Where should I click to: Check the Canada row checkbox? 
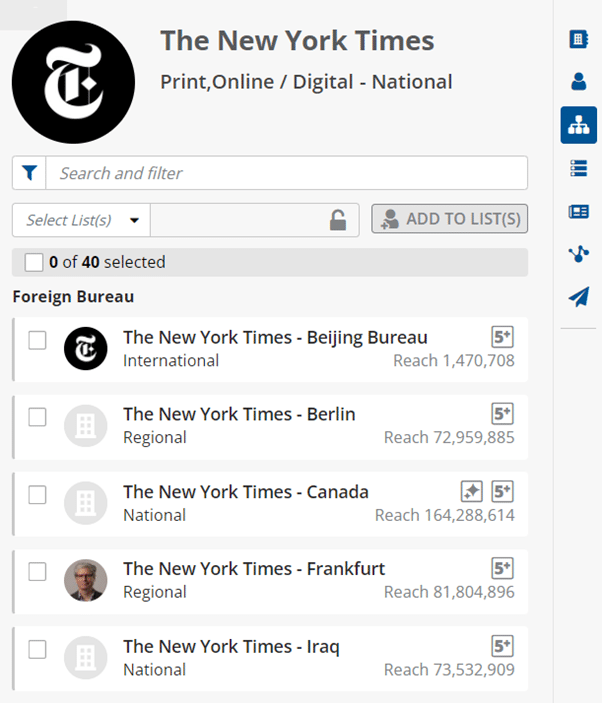coord(37,495)
